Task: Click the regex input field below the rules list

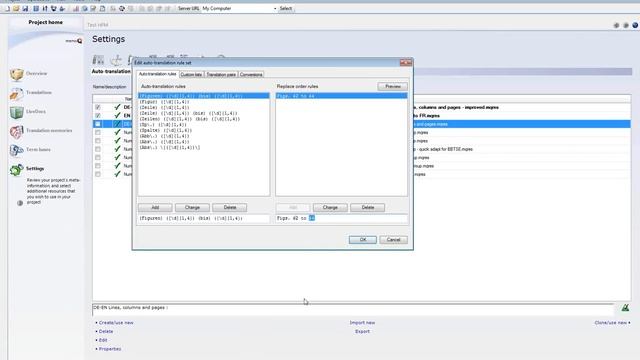Action: (204, 219)
